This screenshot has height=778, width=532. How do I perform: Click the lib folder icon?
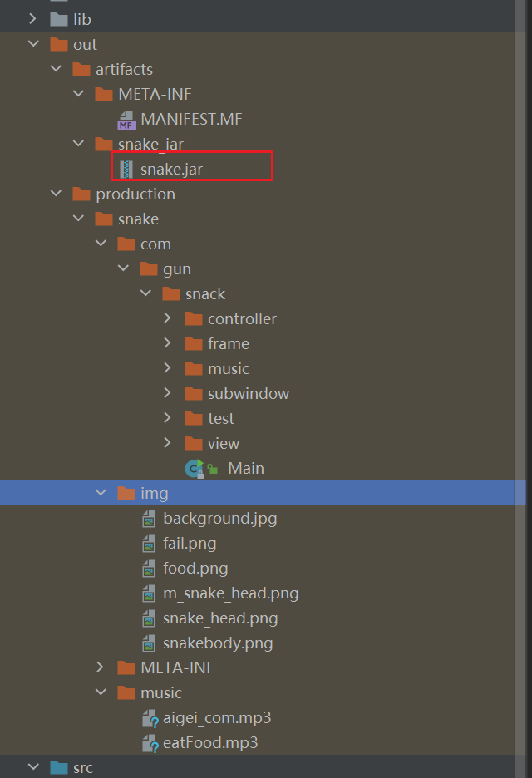click(59, 19)
